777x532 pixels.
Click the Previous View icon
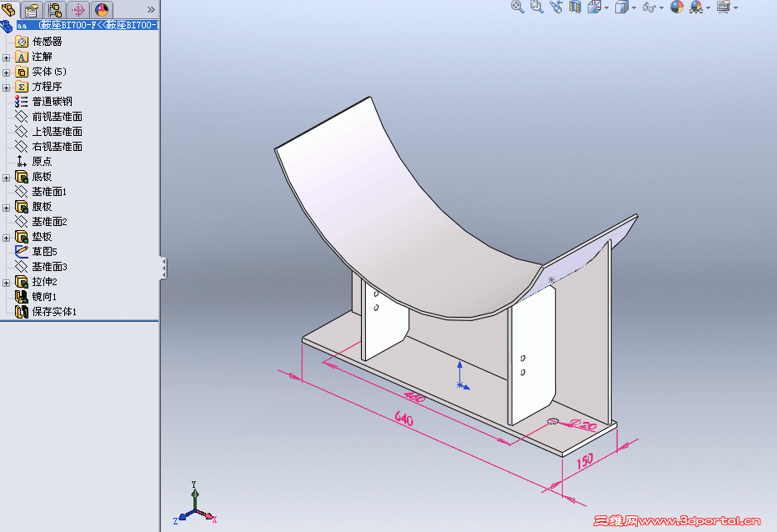(556, 7)
